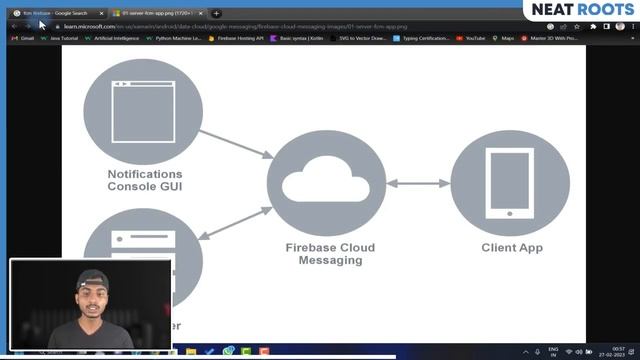This screenshot has height=360, width=640.
Task: Open the orange taskbar app icon
Action: pyautogui.click(x=264, y=351)
